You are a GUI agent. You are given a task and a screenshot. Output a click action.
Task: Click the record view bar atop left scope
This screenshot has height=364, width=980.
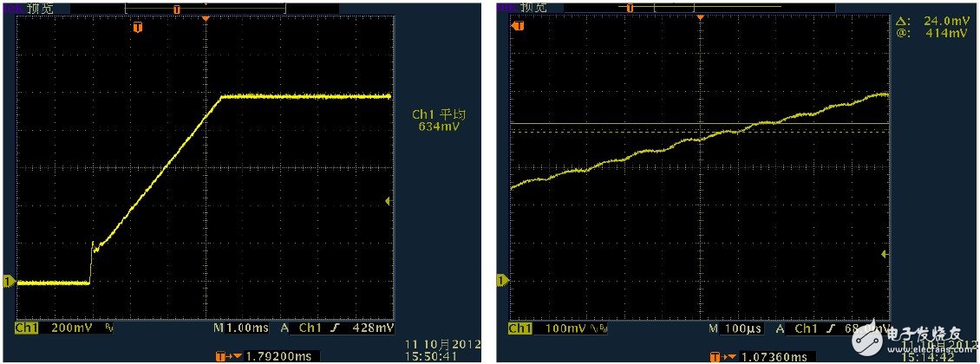point(205,8)
